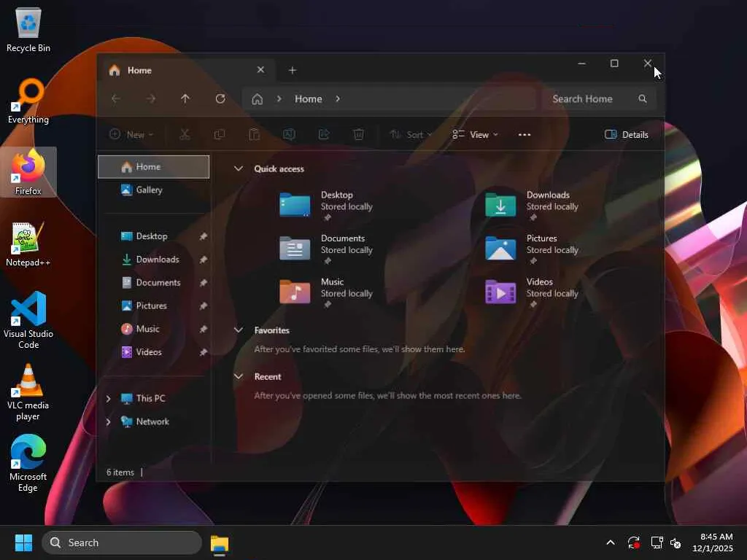The width and height of the screenshot is (747, 560).
Task: Open the Windows Start menu
Action: pos(23,542)
